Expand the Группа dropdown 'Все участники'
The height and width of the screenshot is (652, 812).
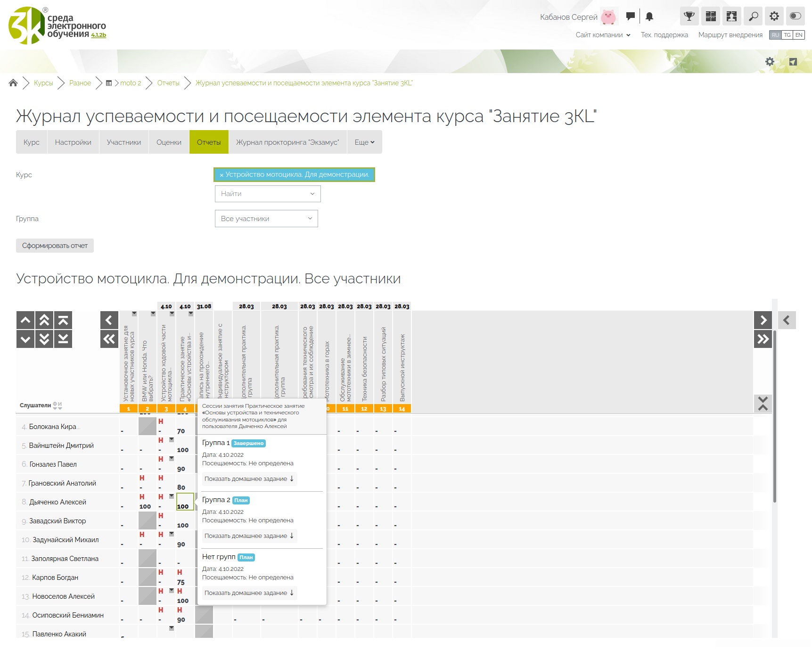tap(266, 219)
